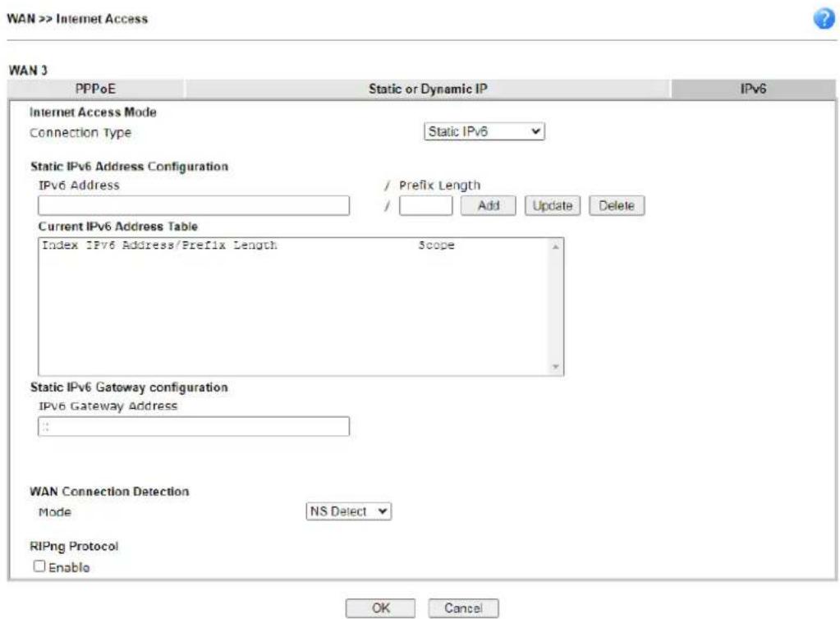Select the IPv6 tab
The width and height of the screenshot is (840, 619).
[x=753, y=89]
